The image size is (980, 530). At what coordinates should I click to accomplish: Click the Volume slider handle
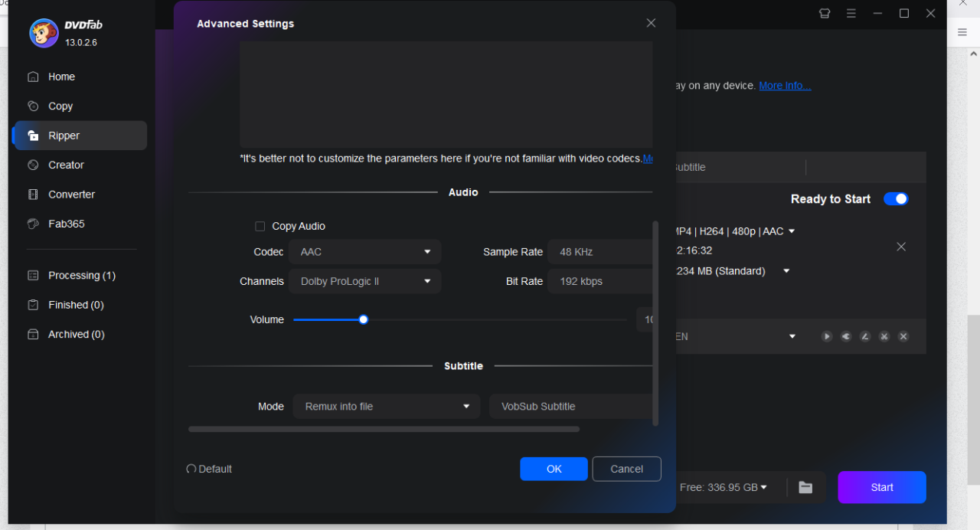pos(364,319)
